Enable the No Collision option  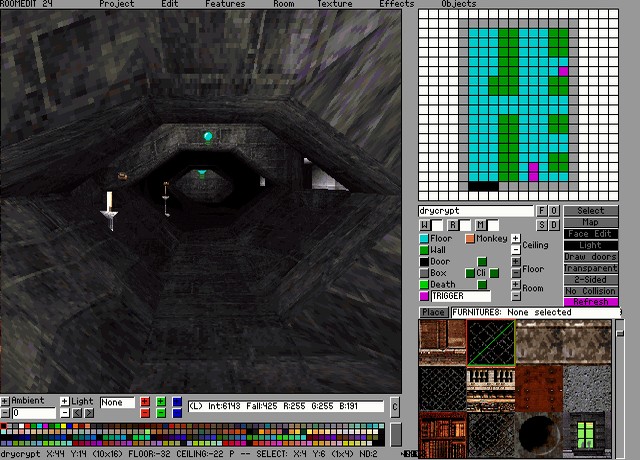(x=591, y=291)
